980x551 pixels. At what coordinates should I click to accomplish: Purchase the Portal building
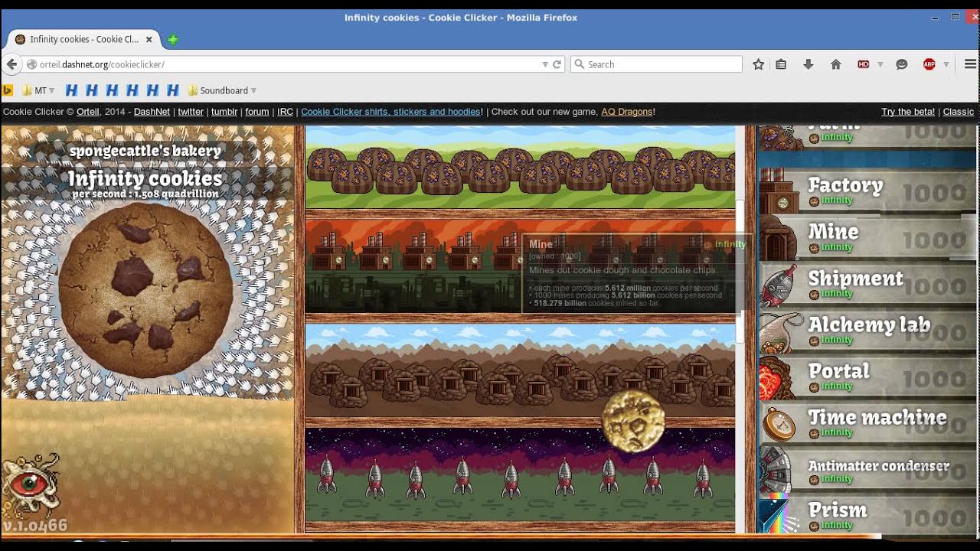(x=867, y=377)
